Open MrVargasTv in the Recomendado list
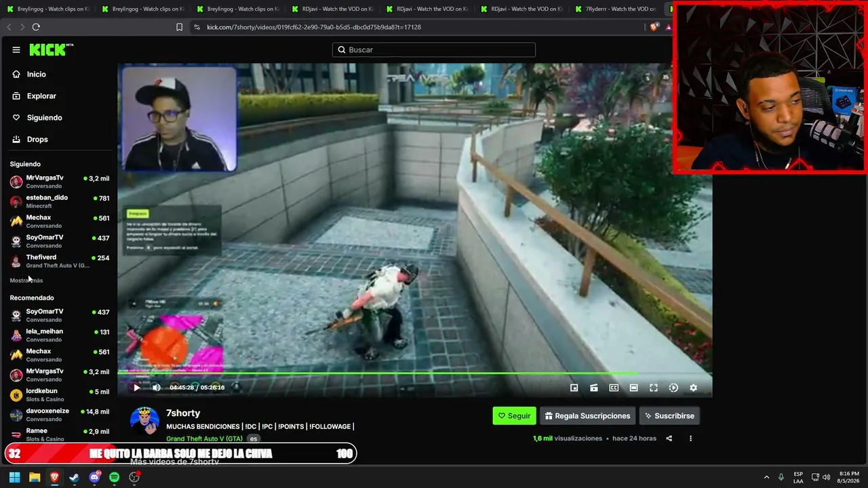868x488 pixels. [x=59, y=375]
